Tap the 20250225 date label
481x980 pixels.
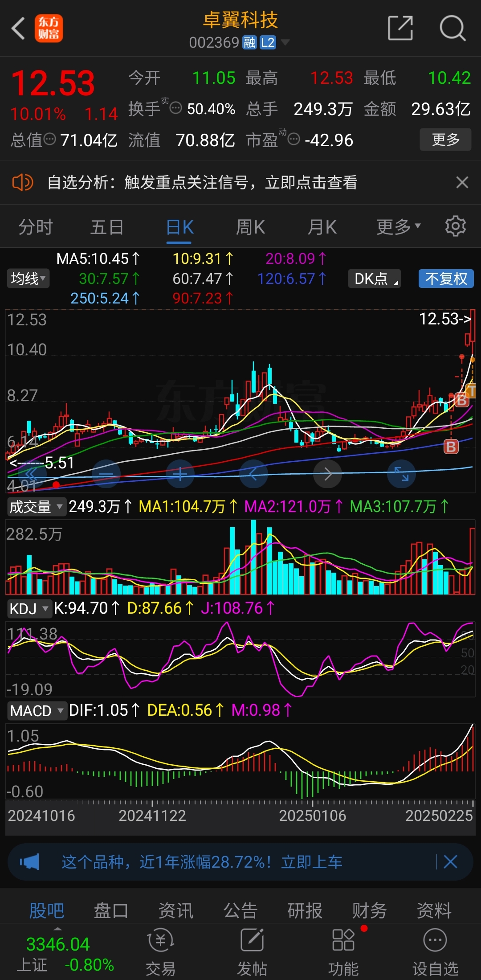(439, 816)
